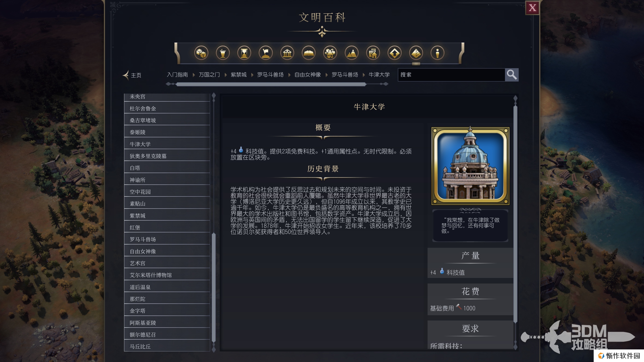Screen dimensions: 644x362
Task: Open the city buildings category icon
Action: (x=373, y=53)
